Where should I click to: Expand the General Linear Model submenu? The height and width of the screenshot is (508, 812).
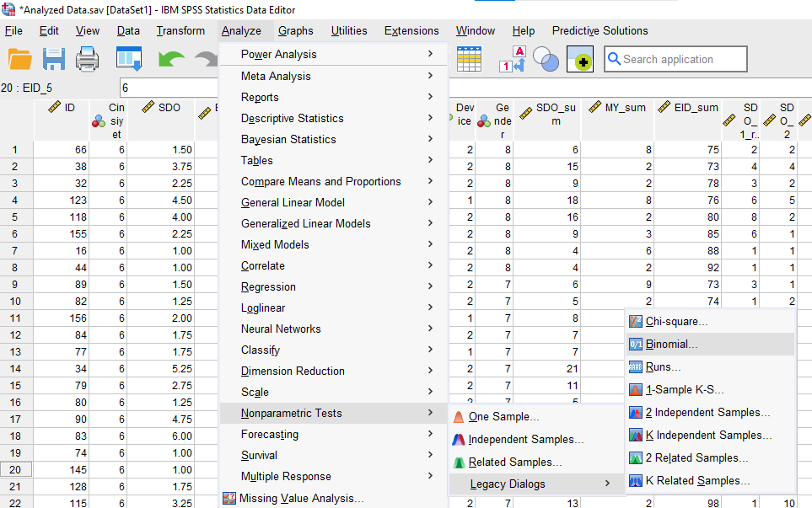(333, 202)
